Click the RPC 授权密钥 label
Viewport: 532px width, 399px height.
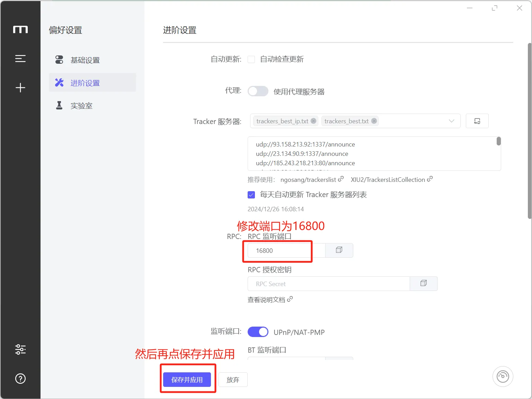pyautogui.click(x=269, y=269)
